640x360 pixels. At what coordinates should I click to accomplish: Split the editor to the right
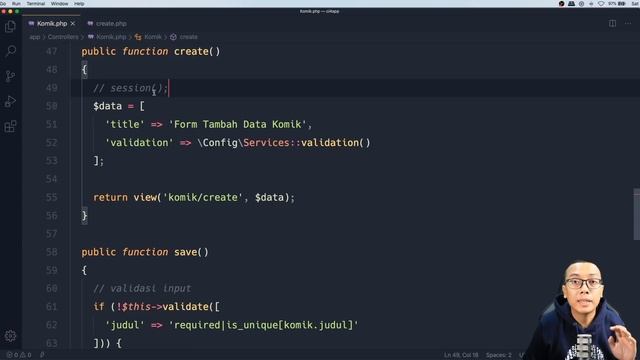[x=612, y=24]
